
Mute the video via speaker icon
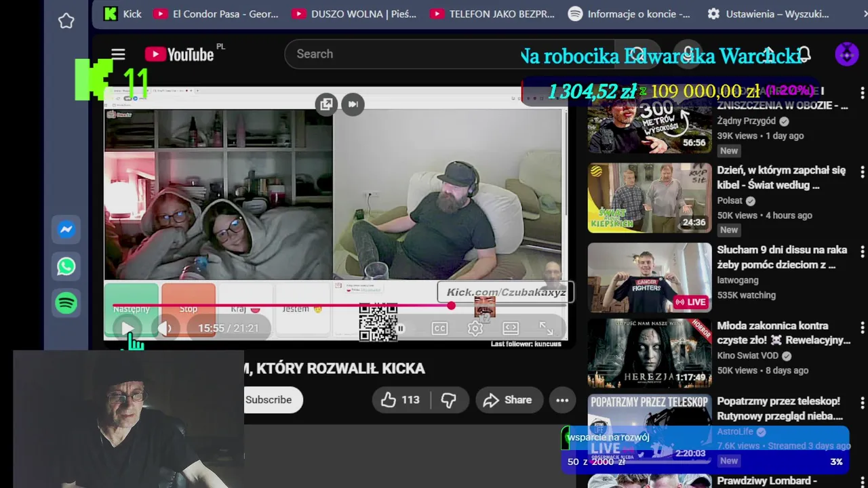tap(165, 329)
